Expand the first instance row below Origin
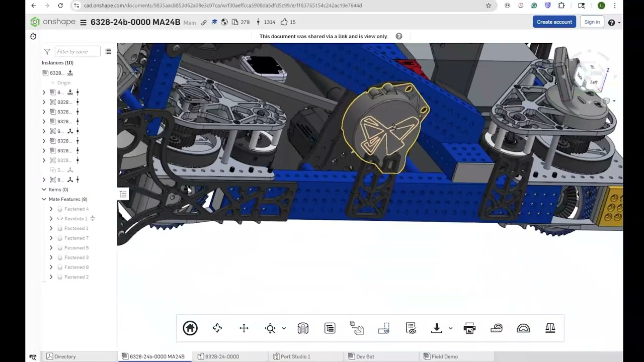 (x=44, y=93)
